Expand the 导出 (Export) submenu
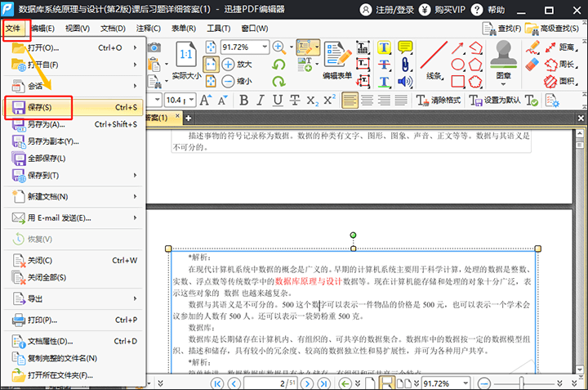The height and width of the screenshot is (390, 588). pyautogui.click(x=37, y=299)
